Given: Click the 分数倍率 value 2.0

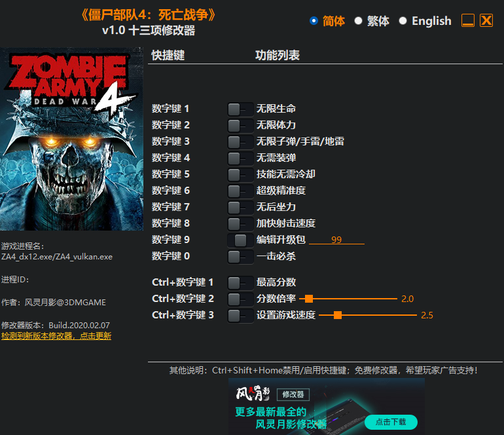Looking at the screenshot, I should pos(407,299).
